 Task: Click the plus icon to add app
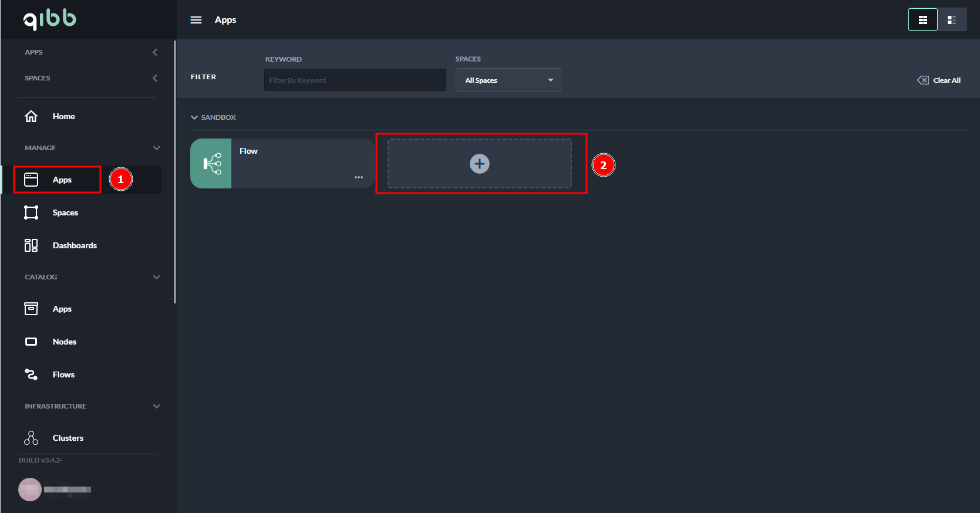click(479, 164)
